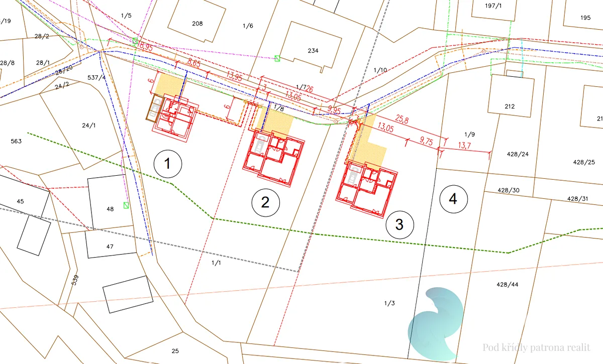
Task: Click the red dimension text 13,7
Action: (465, 146)
